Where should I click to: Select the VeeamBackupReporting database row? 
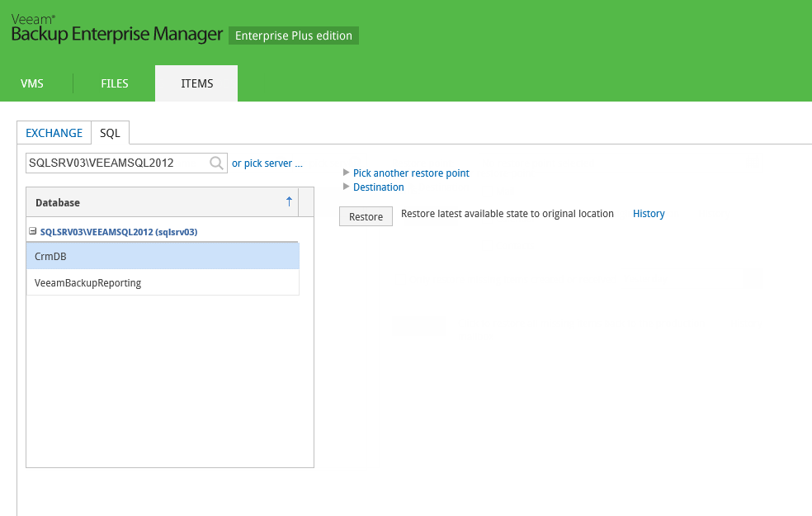pyautogui.click(x=163, y=283)
